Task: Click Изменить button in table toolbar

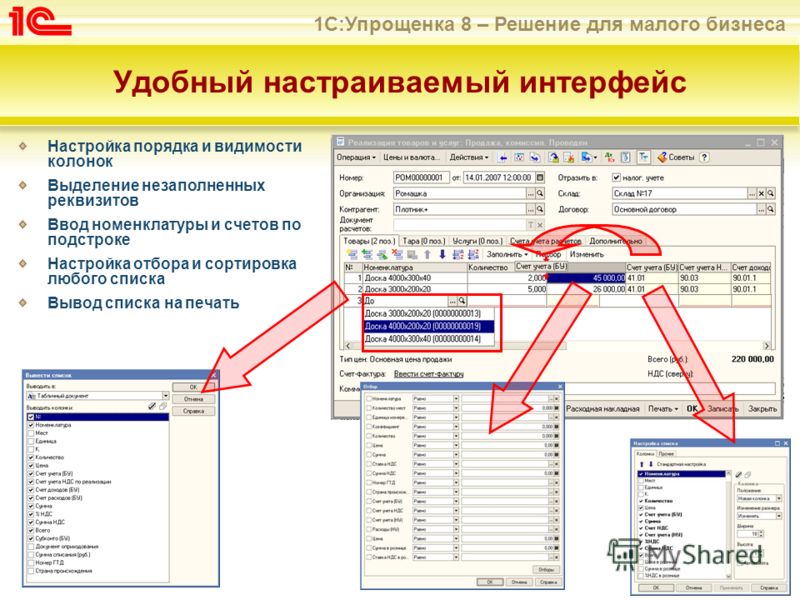Action: click(x=587, y=254)
